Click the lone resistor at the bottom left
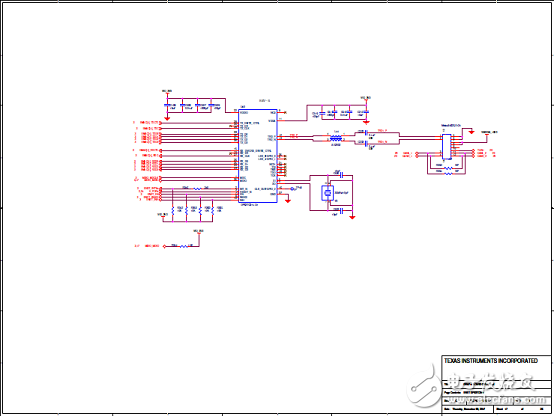The image size is (554, 416). (x=184, y=246)
